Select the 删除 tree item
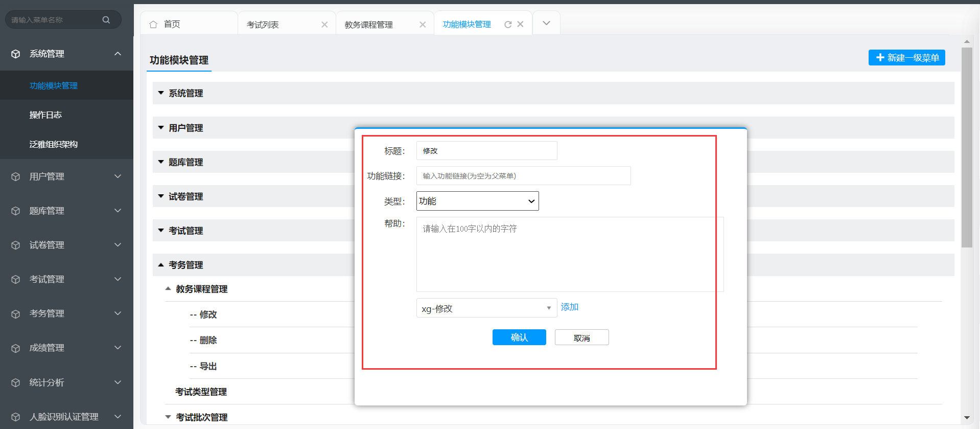 click(208, 340)
